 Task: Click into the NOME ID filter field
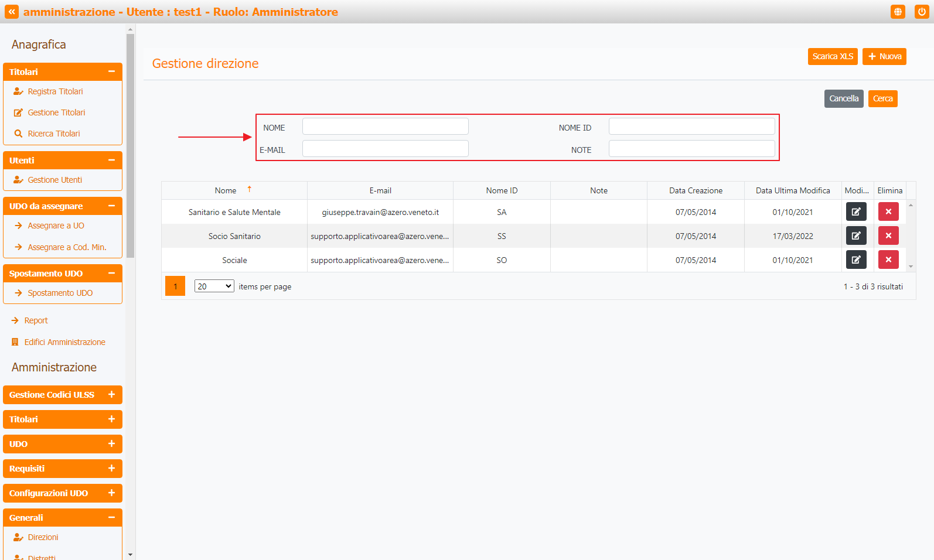(x=691, y=127)
